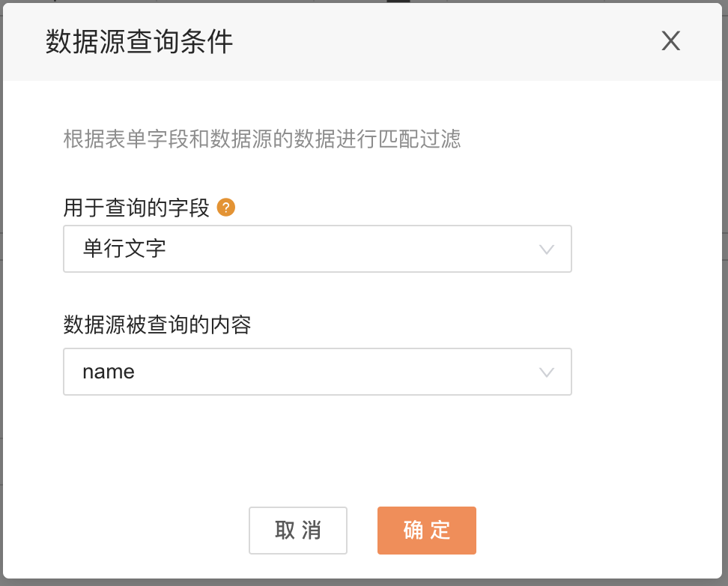The image size is (728, 586).
Task: Close the 数据源查询条件 dialog with X
Action: point(671,41)
